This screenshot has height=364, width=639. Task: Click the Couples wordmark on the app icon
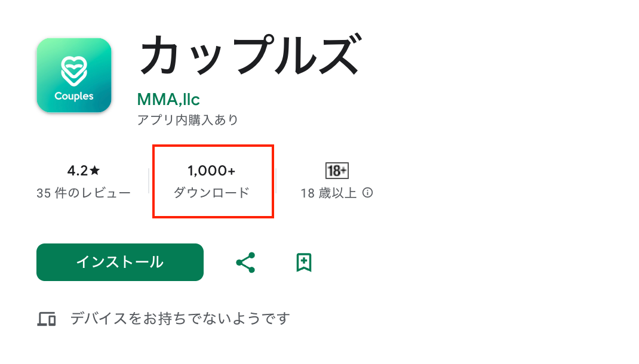click(x=74, y=96)
